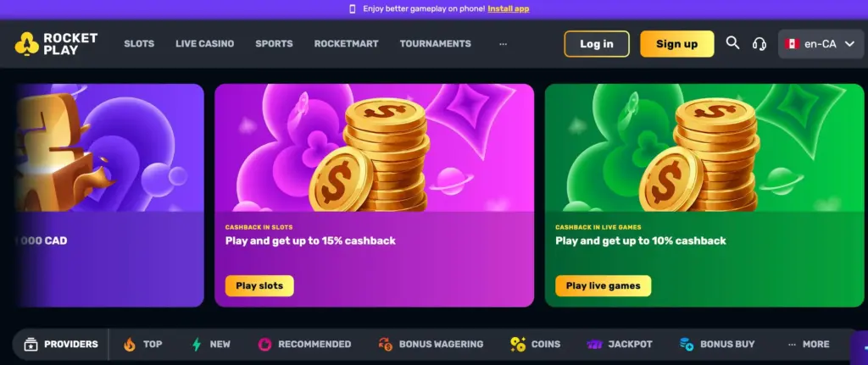Click the Play slots button
The width and height of the screenshot is (868, 365).
coord(259,286)
